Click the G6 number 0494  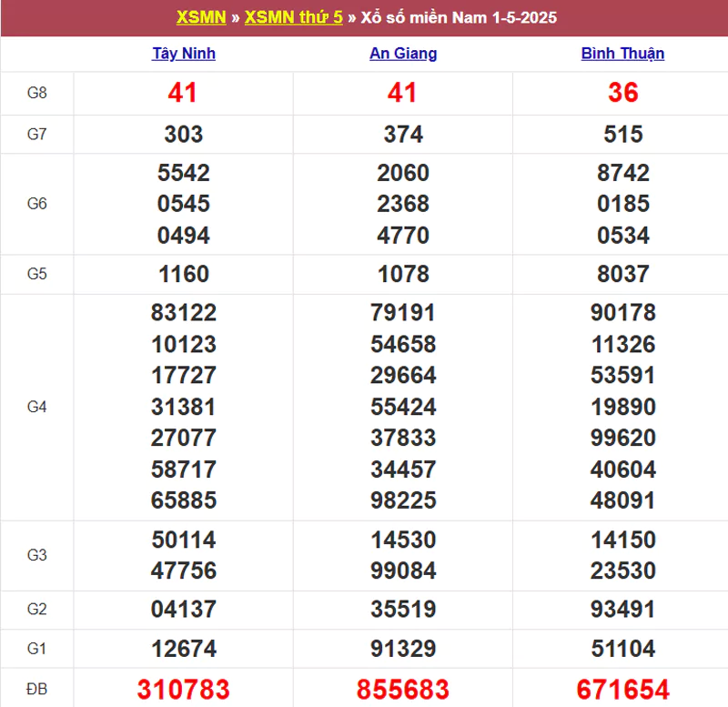point(184,236)
